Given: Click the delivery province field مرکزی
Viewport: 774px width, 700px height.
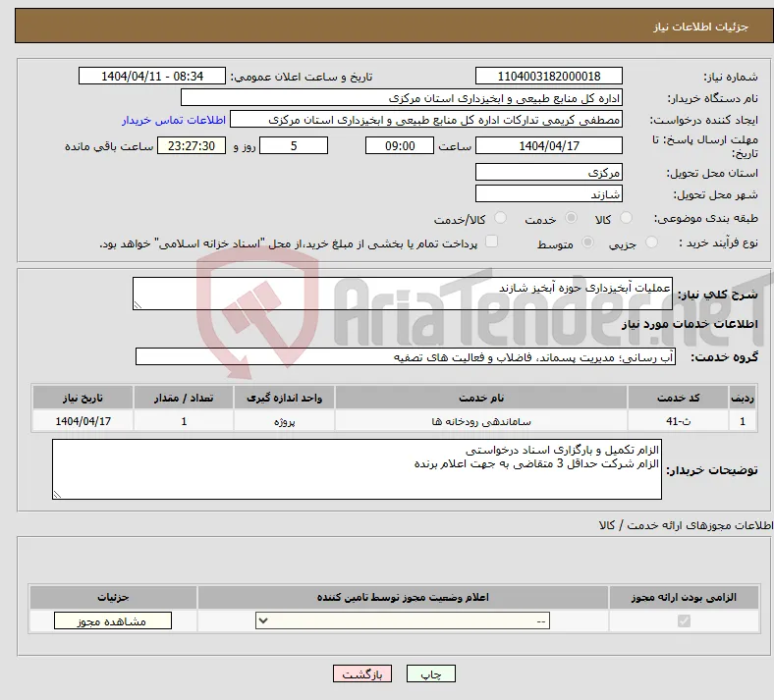Looking at the screenshot, I should click(x=548, y=172).
